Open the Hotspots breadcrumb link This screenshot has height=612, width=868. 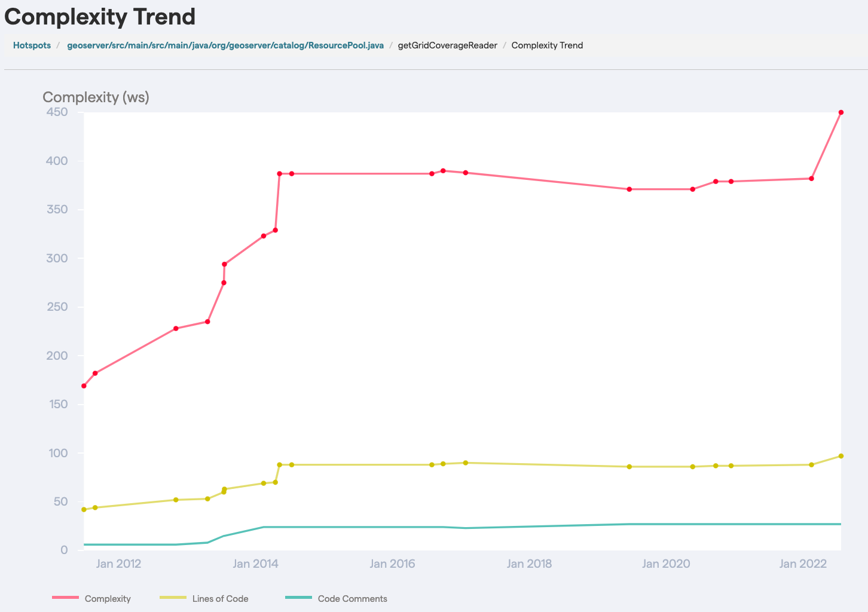[32, 45]
